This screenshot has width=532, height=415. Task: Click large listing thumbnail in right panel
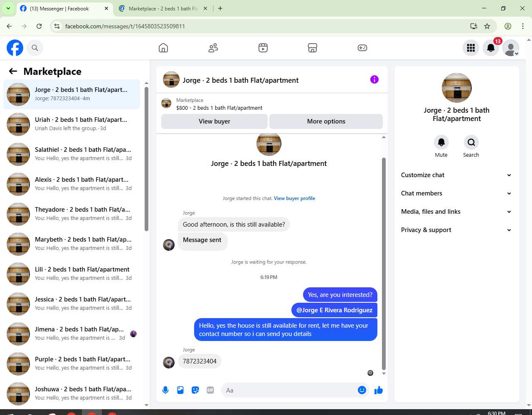[x=457, y=88]
